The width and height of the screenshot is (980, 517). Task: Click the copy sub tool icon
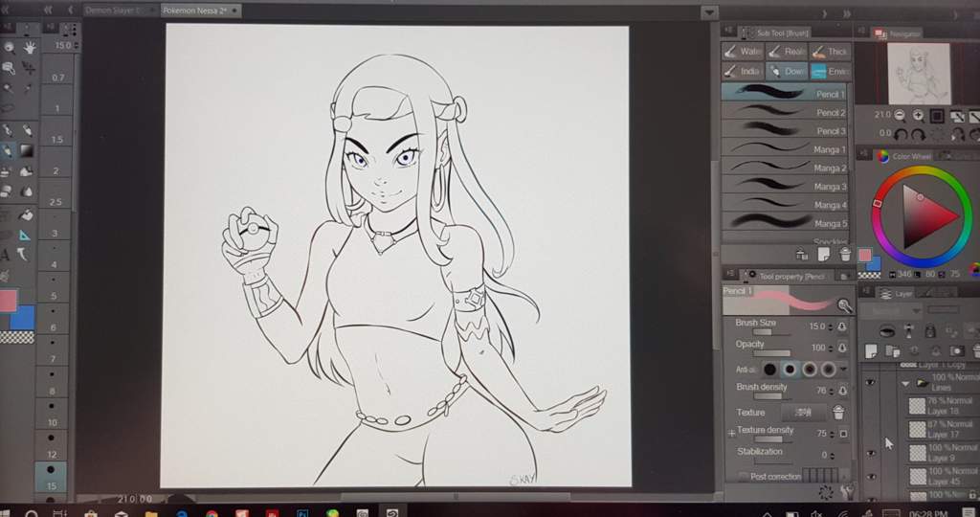824,254
